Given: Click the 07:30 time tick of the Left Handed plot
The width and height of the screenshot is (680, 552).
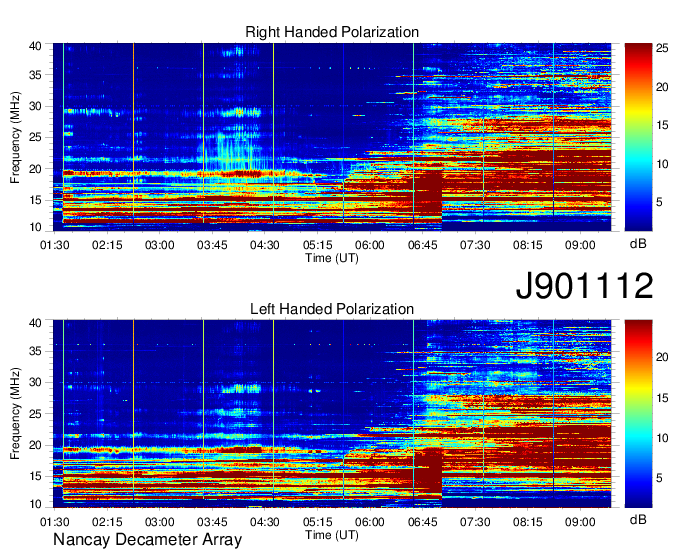Looking at the screenshot, I should point(475,522).
